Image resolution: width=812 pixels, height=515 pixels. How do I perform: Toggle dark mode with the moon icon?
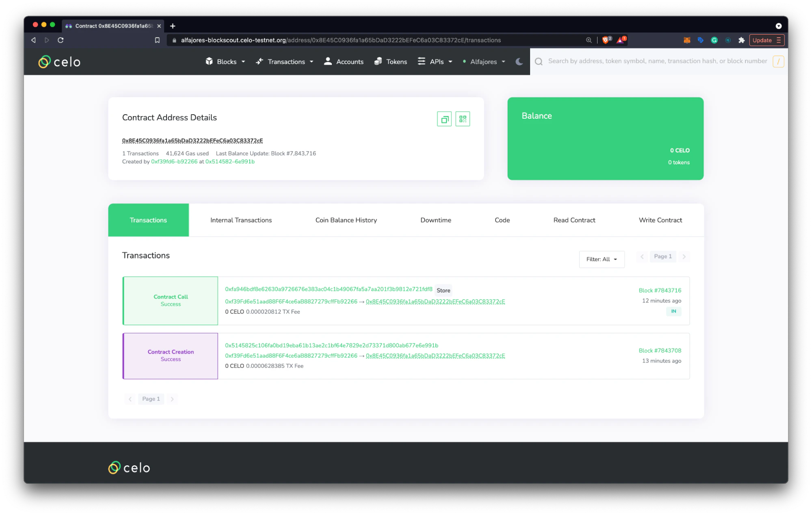pyautogui.click(x=519, y=61)
